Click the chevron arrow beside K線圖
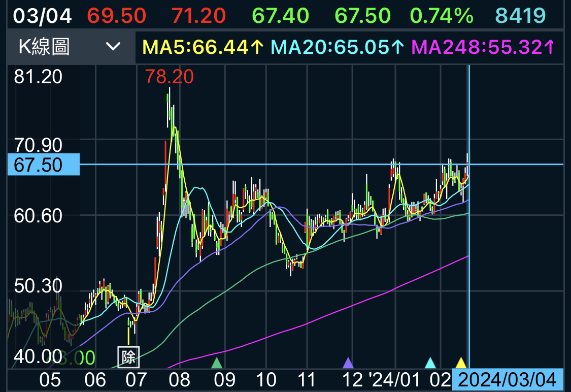Image resolution: width=571 pixels, height=392 pixels. click(113, 47)
